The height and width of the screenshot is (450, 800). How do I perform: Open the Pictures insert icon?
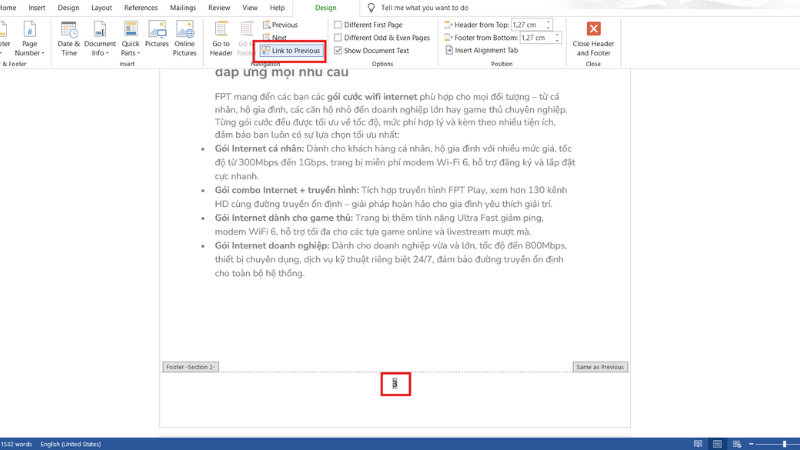click(x=157, y=36)
